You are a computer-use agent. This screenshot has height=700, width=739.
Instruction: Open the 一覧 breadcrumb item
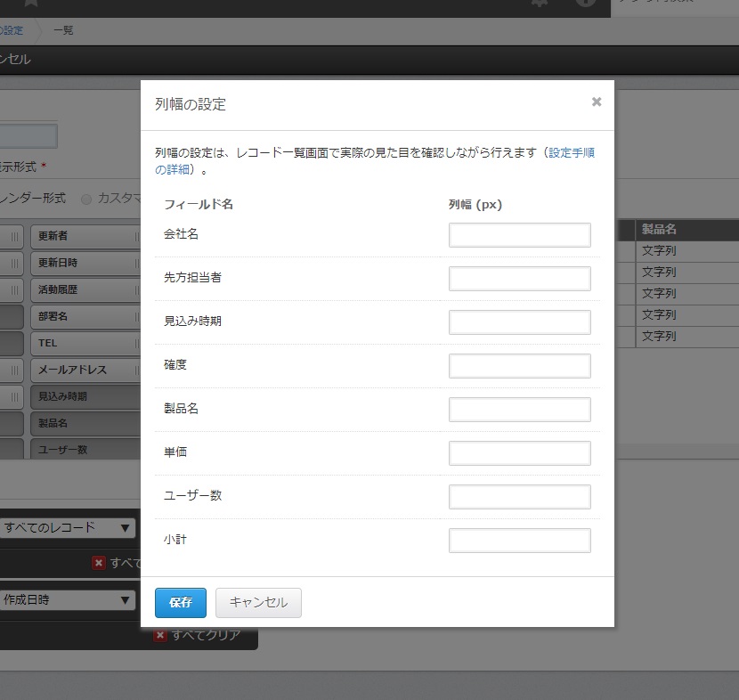[63, 30]
